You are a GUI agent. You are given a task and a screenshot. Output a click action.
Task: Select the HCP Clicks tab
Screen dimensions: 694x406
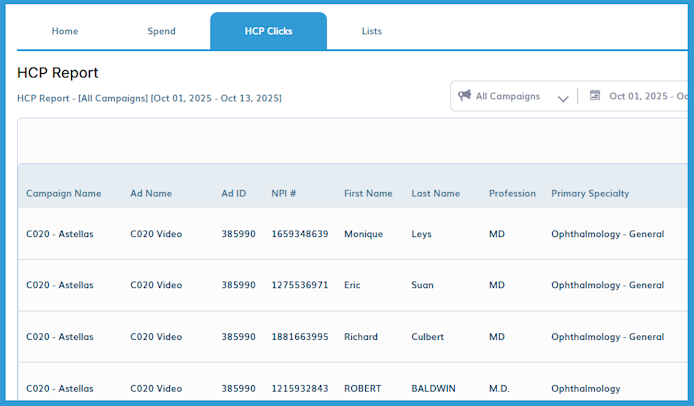[268, 31]
